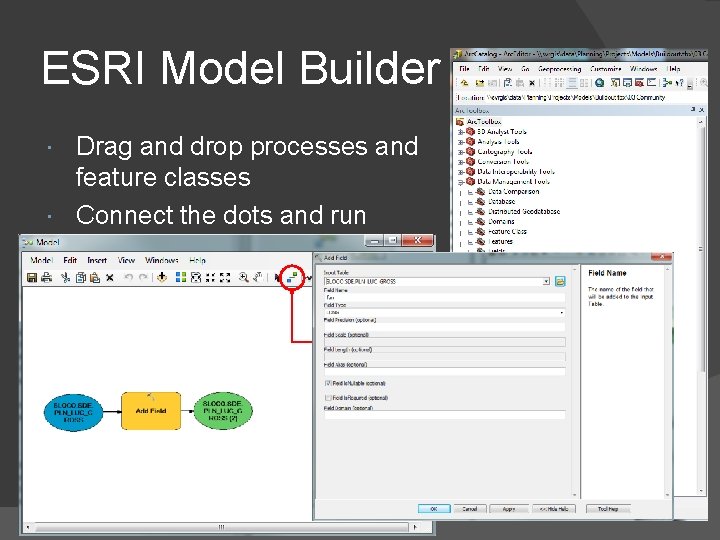Viewport: 720px width, 540px height.
Task: Open the ModelBuilder window icon in ArcCatalog toolbar
Action: (x=667, y=83)
